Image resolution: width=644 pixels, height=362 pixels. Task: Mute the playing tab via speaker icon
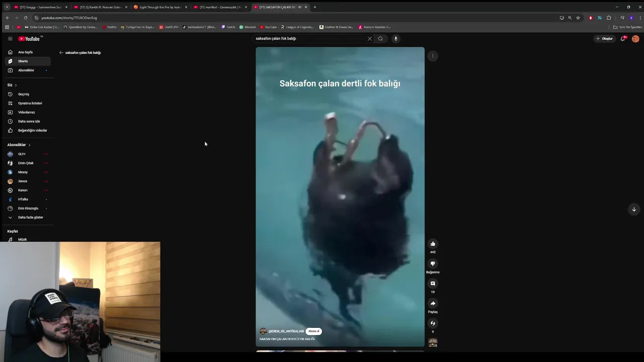pos(300,7)
